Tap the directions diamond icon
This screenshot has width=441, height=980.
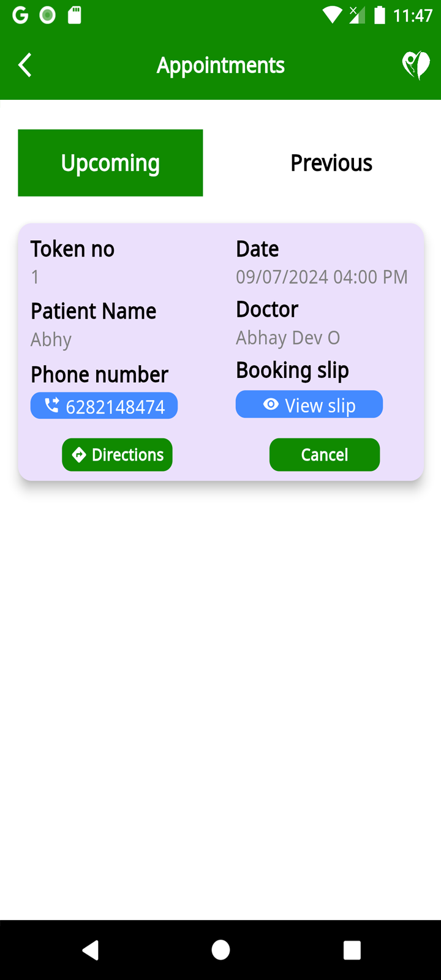click(x=79, y=454)
